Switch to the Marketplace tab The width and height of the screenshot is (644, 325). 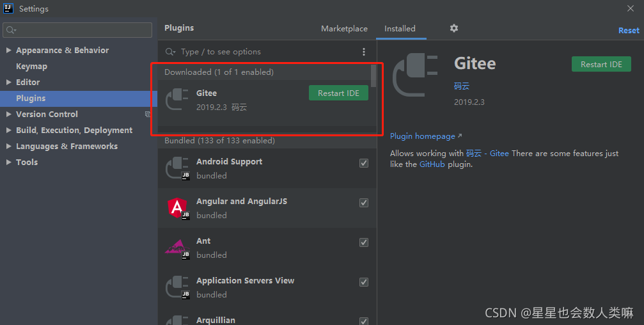[344, 28]
